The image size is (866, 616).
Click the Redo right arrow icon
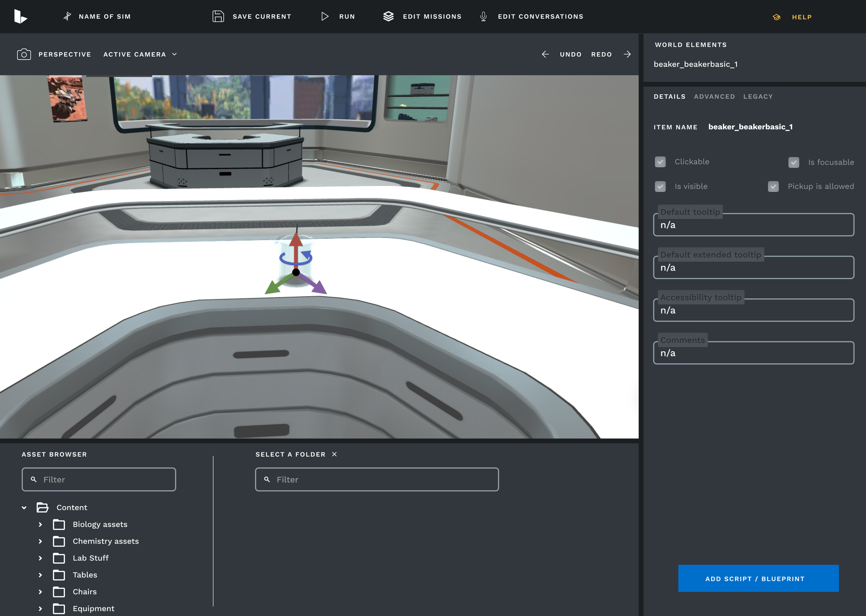coord(627,54)
